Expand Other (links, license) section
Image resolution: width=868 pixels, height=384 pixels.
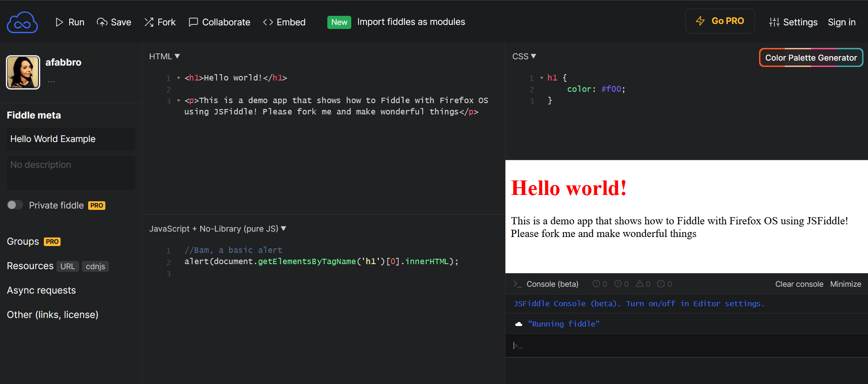[x=52, y=315]
